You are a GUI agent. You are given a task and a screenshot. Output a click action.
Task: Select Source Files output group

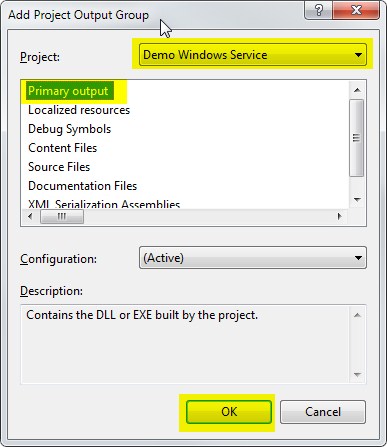[59, 167]
